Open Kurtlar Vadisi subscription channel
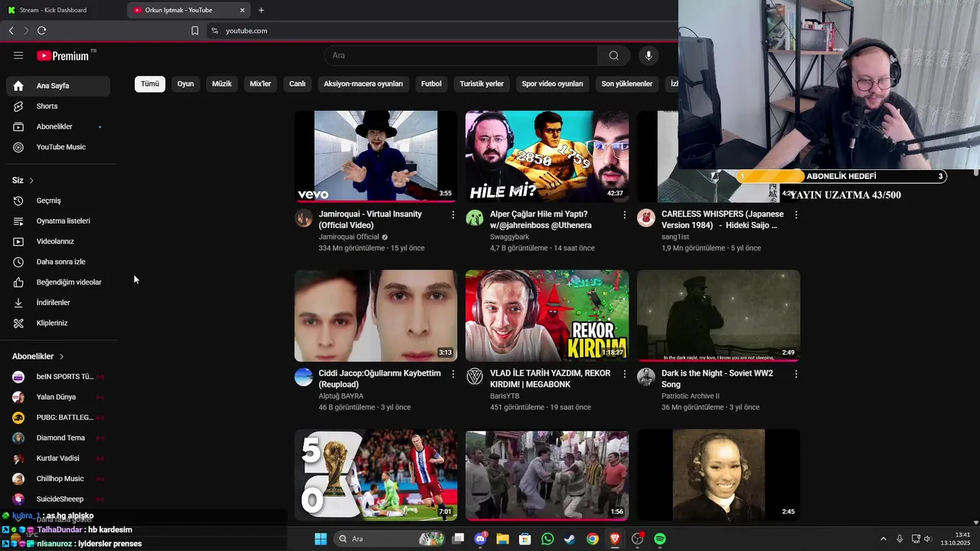This screenshot has height=551, width=980. click(58, 458)
